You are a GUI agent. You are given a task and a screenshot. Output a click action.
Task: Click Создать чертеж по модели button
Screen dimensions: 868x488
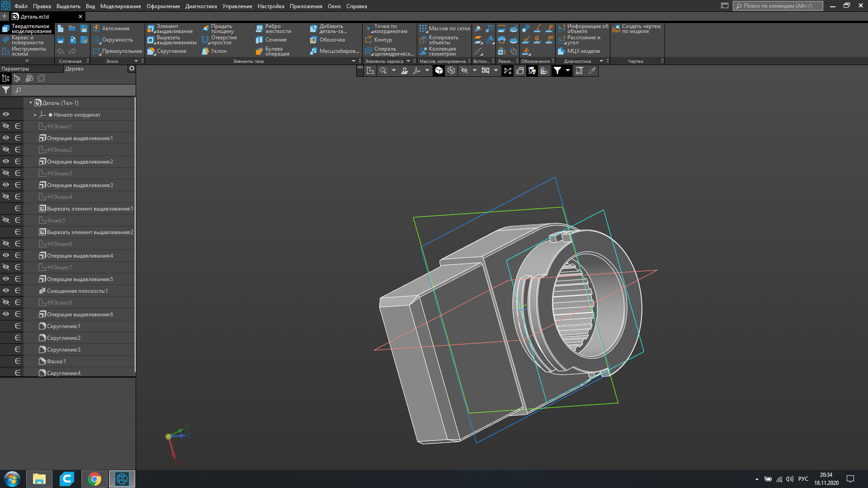[x=637, y=29]
